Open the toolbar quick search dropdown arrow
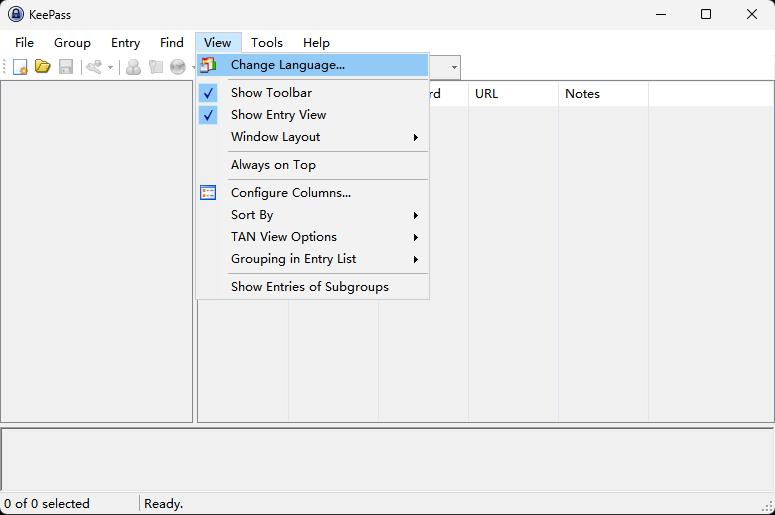This screenshot has width=775, height=515. coord(454,67)
